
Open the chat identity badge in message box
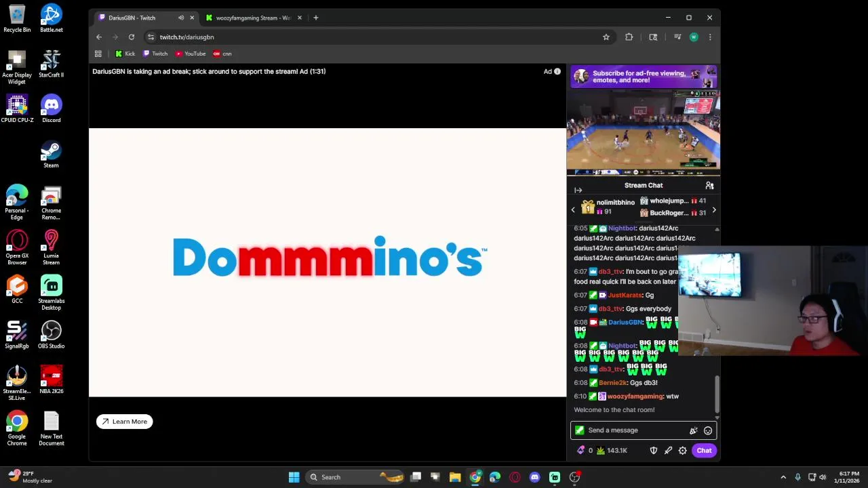click(579, 430)
